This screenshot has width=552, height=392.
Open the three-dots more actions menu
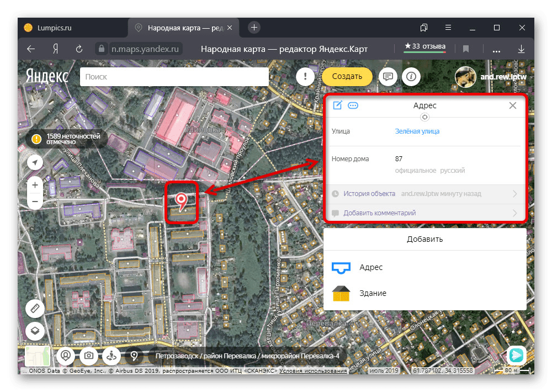pyautogui.click(x=353, y=105)
